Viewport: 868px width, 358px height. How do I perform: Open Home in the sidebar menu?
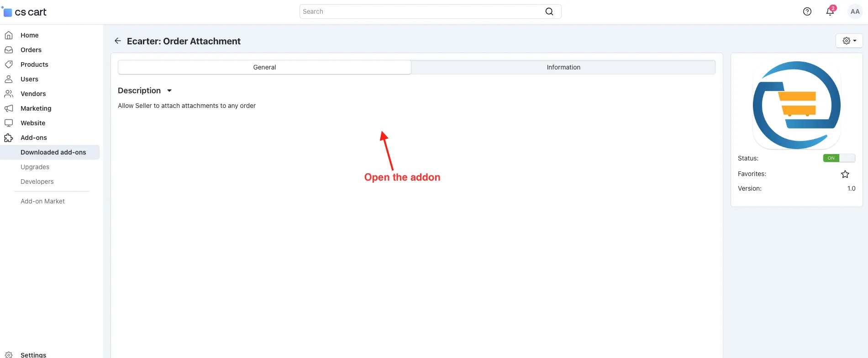[30, 35]
